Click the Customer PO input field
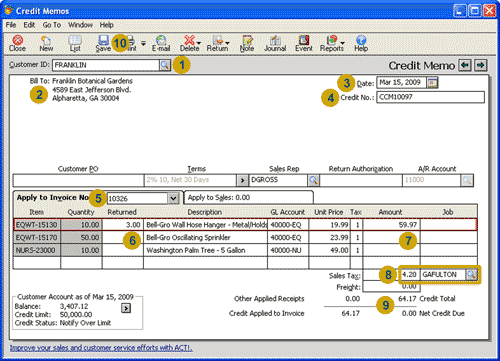This screenshot has height=361, width=500. coord(78,180)
